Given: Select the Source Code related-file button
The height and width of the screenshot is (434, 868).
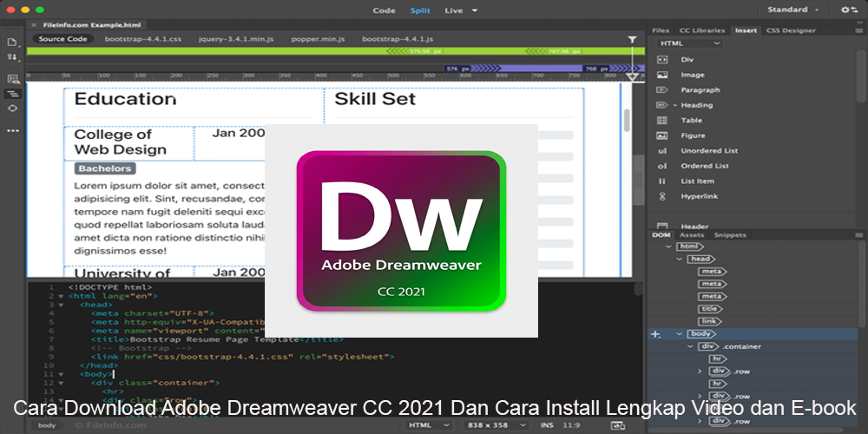Looking at the screenshot, I should [62, 39].
